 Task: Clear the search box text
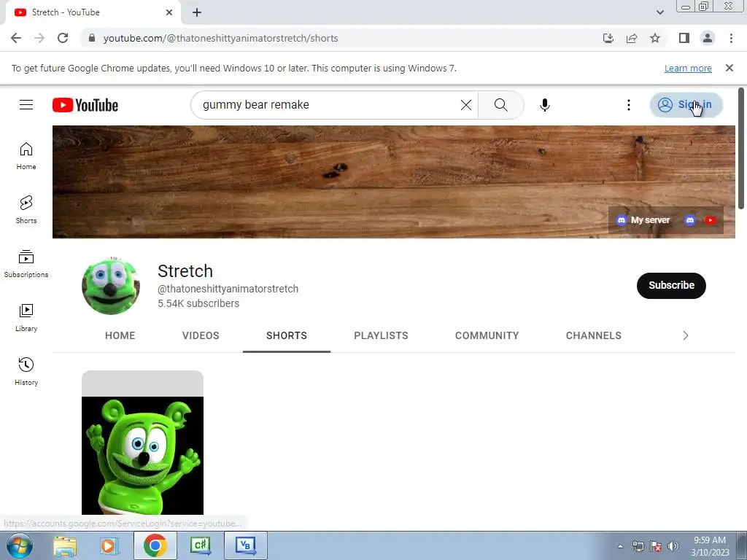(466, 105)
